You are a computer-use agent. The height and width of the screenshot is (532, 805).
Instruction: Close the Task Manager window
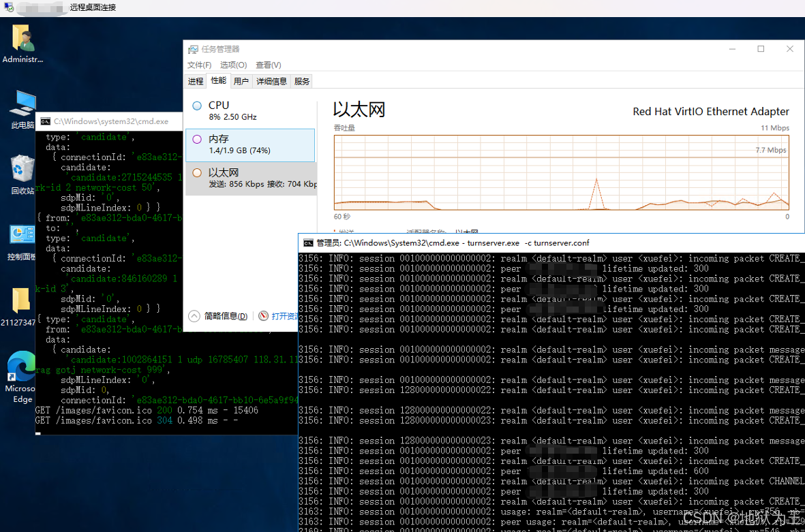[789, 49]
